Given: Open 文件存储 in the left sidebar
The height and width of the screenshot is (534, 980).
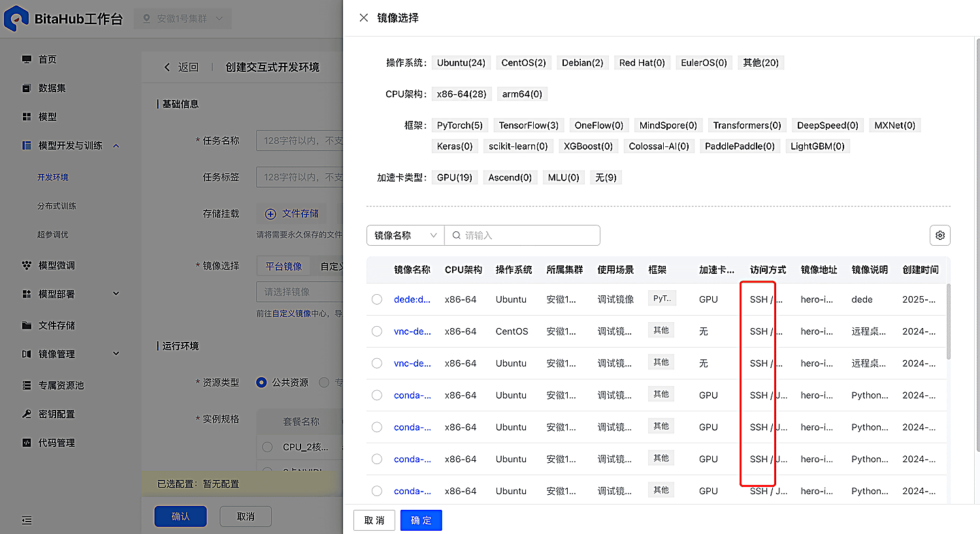Looking at the screenshot, I should 56,325.
